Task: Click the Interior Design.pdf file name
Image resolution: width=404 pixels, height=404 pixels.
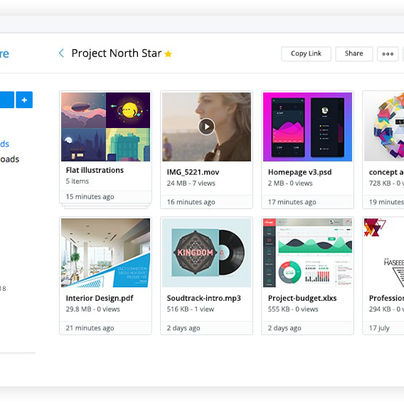Action: tap(99, 298)
